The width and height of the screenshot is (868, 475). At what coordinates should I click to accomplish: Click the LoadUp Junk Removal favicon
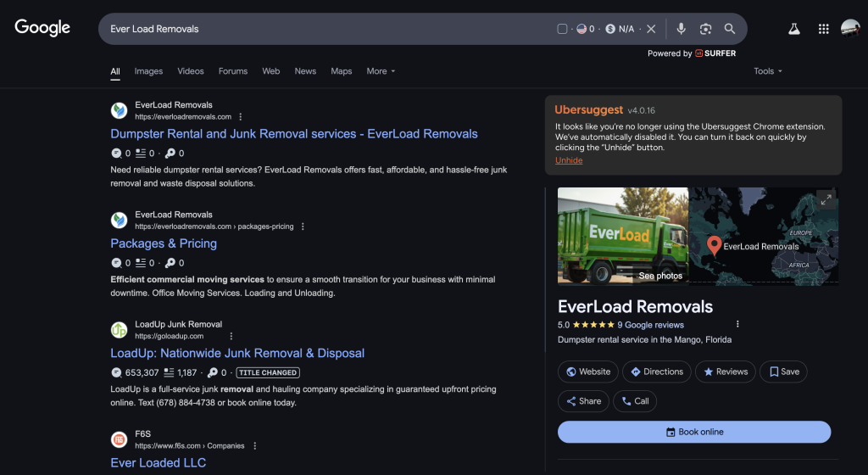[119, 330]
